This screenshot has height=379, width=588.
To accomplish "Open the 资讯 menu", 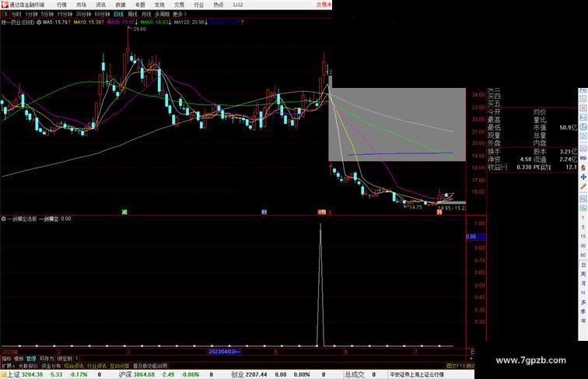I will point(101,5).
